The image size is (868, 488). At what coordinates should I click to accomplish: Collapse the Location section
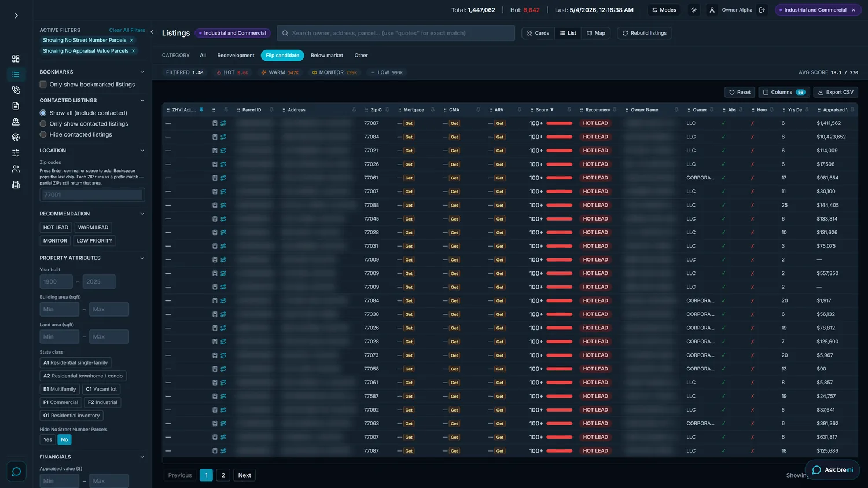coord(142,151)
